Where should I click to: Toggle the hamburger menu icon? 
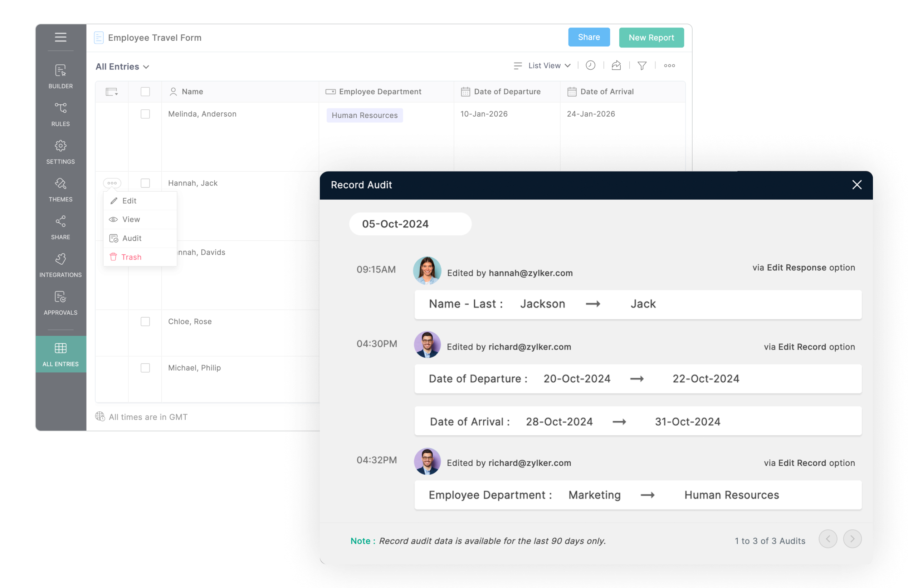60,37
